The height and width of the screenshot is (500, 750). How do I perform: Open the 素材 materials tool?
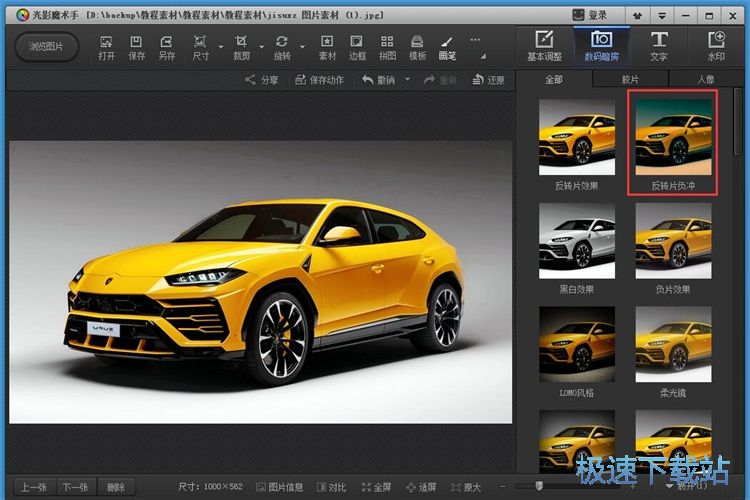tap(327, 48)
